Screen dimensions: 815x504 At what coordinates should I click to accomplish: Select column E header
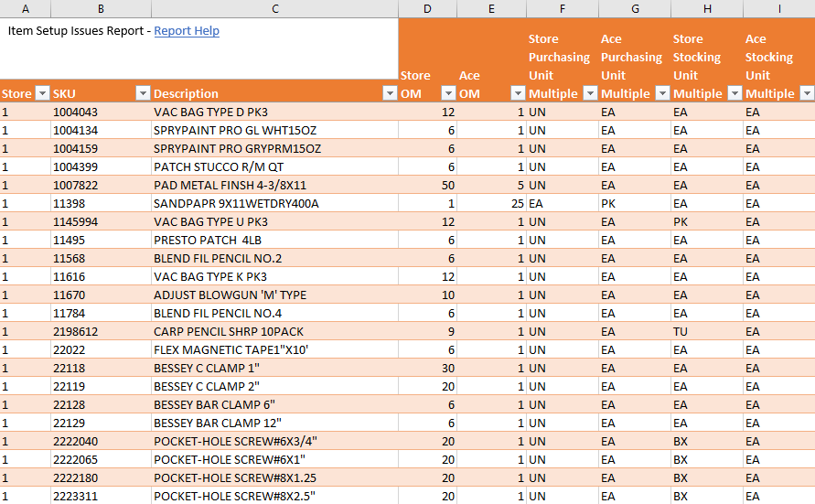pos(491,8)
